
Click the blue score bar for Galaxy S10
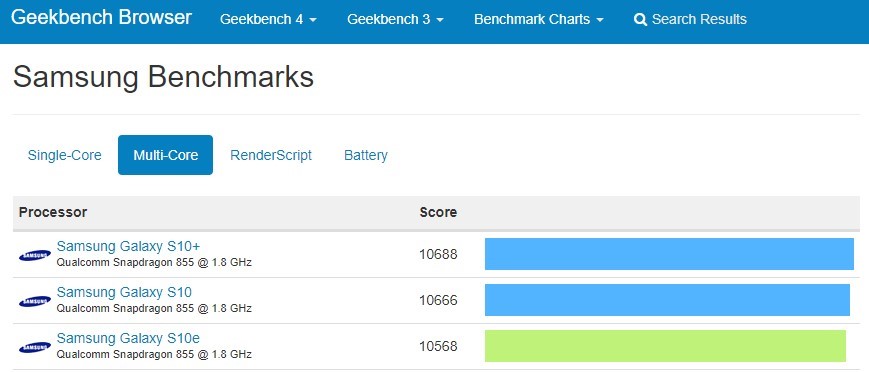(667, 300)
